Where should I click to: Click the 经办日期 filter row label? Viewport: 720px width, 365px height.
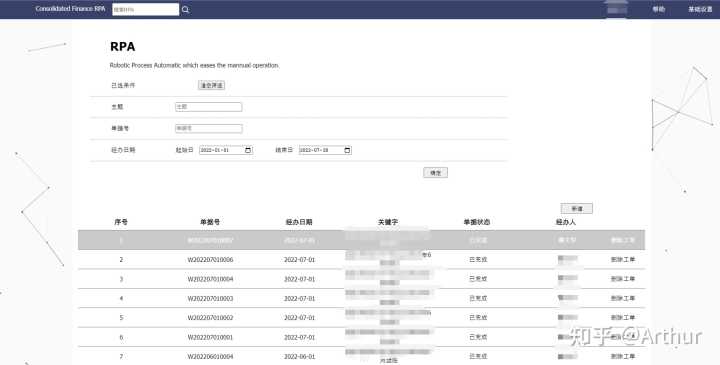click(x=123, y=150)
